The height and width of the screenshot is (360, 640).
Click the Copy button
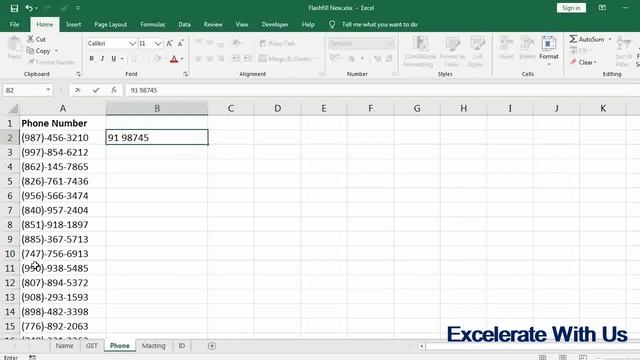pos(39,51)
